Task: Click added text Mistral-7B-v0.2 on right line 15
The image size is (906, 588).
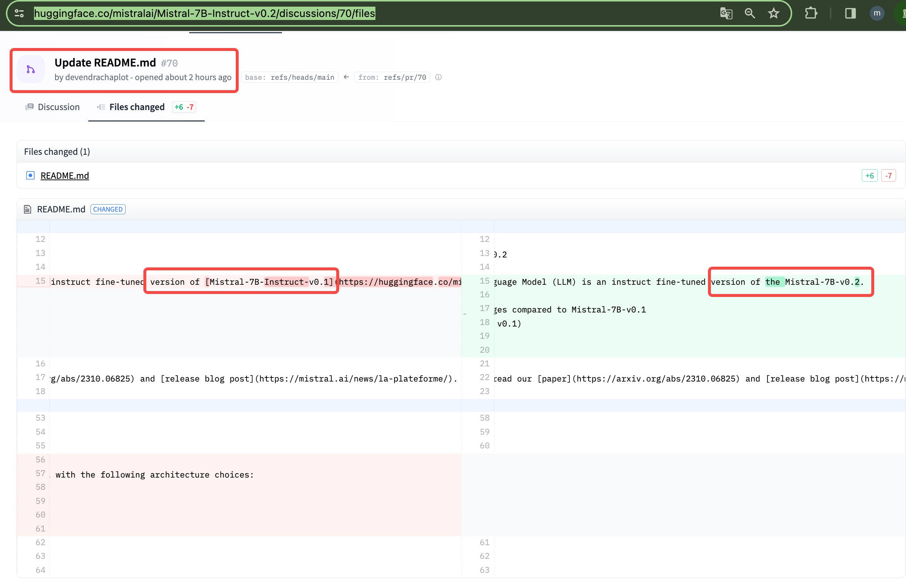Action: coord(822,282)
